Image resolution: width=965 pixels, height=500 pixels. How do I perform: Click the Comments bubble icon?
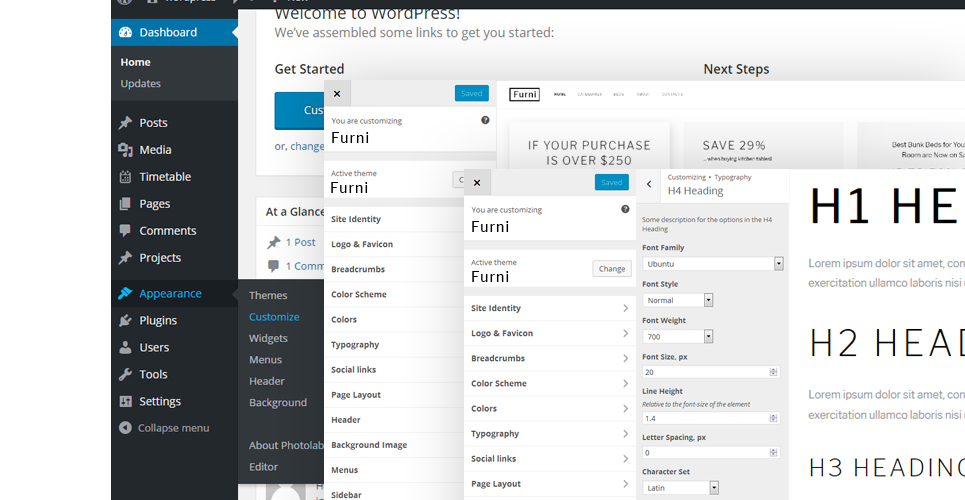coord(125,231)
